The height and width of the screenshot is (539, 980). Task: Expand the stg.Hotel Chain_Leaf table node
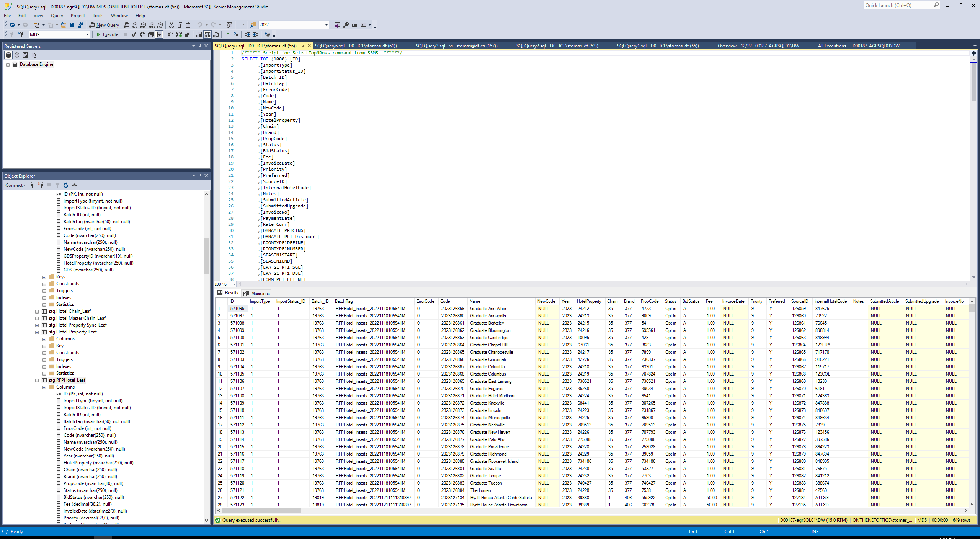point(37,311)
